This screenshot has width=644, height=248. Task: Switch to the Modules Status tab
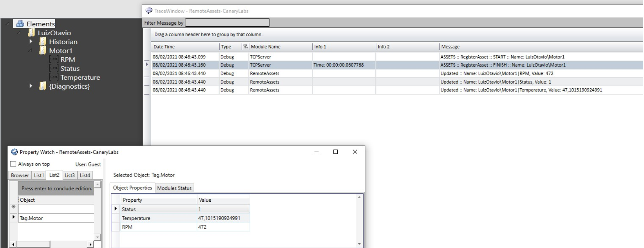tap(174, 188)
